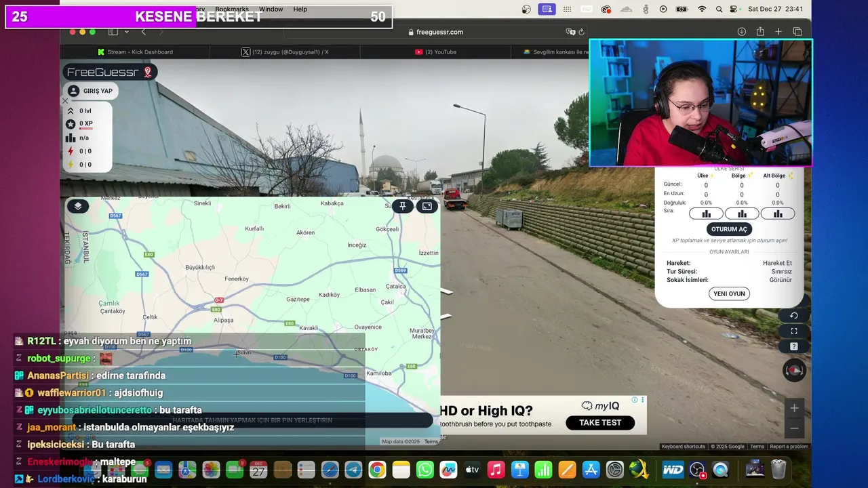Screen dimensions: 868x488
Task: Show Safari tab overview
Action: tap(797, 32)
